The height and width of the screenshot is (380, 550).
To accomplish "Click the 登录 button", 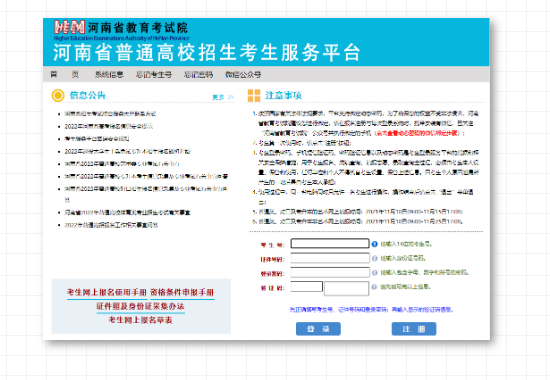I will (318, 329).
